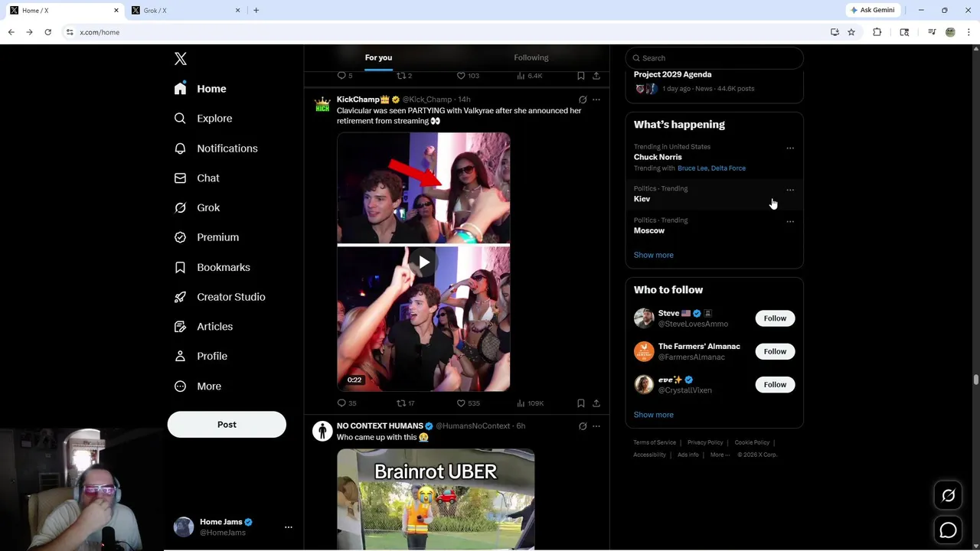Open the Terms of Service link
The image size is (980, 551).
point(655,442)
